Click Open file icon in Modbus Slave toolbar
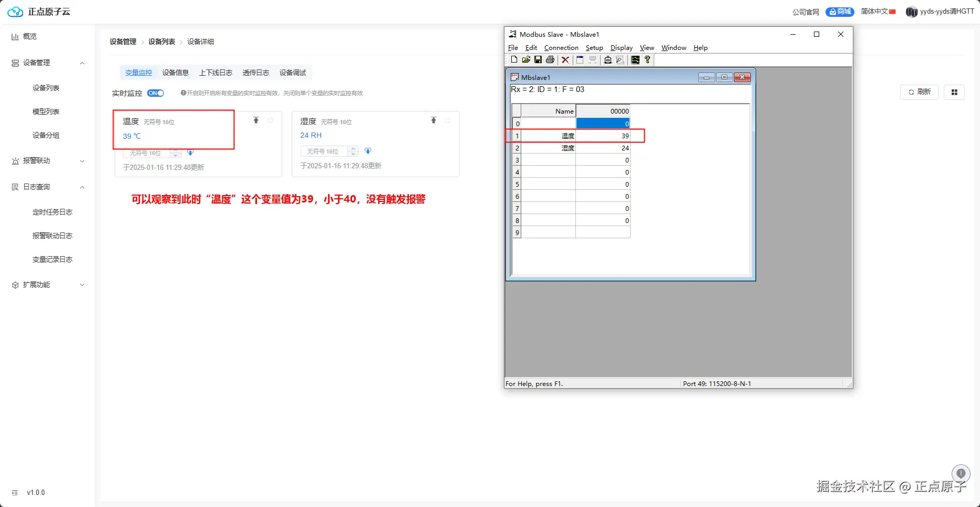The height and width of the screenshot is (507, 980). 526,59
